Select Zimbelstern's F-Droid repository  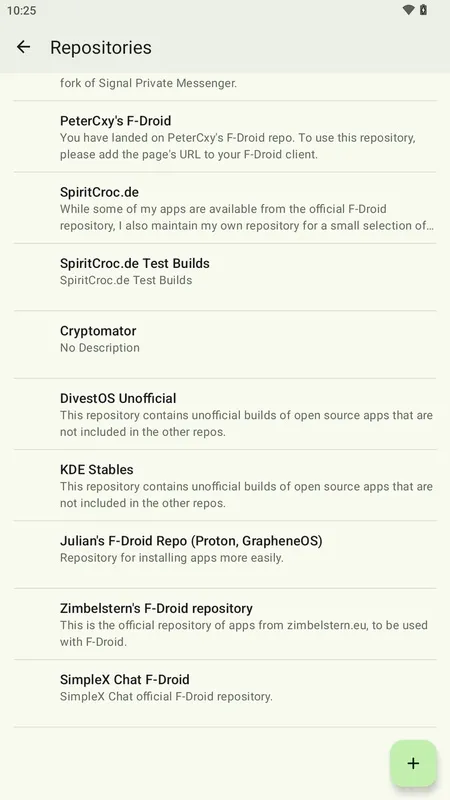pyautogui.click(x=225, y=624)
